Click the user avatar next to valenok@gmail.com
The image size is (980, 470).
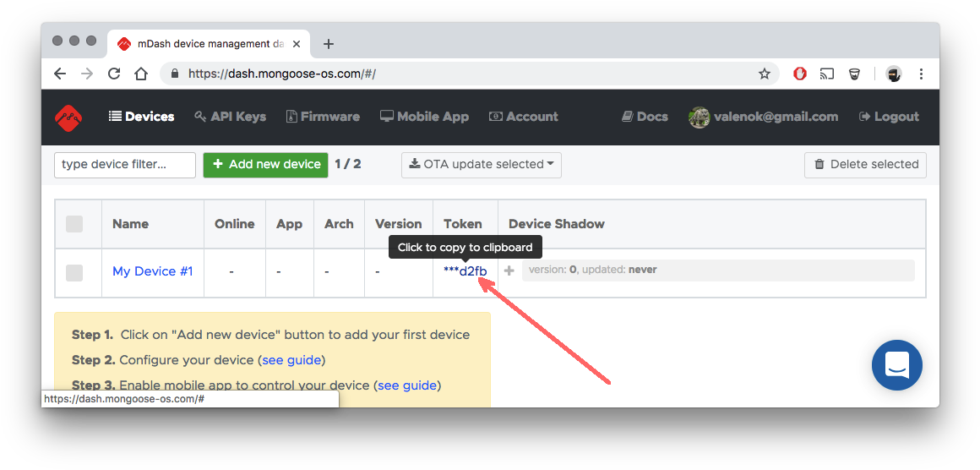pos(699,117)
